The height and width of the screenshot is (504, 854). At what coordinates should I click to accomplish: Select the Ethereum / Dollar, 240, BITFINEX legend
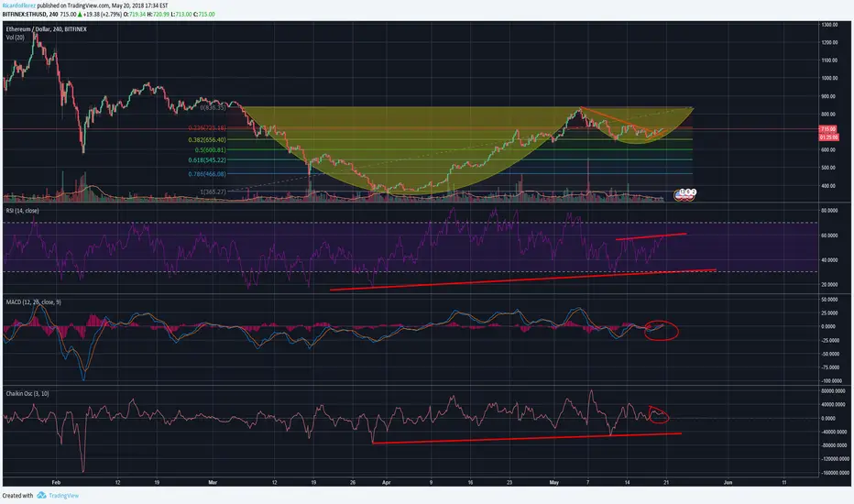pos(47,29)
